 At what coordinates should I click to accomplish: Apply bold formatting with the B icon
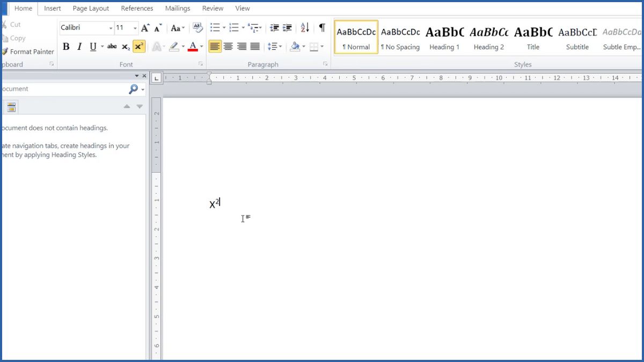point(66,47)
